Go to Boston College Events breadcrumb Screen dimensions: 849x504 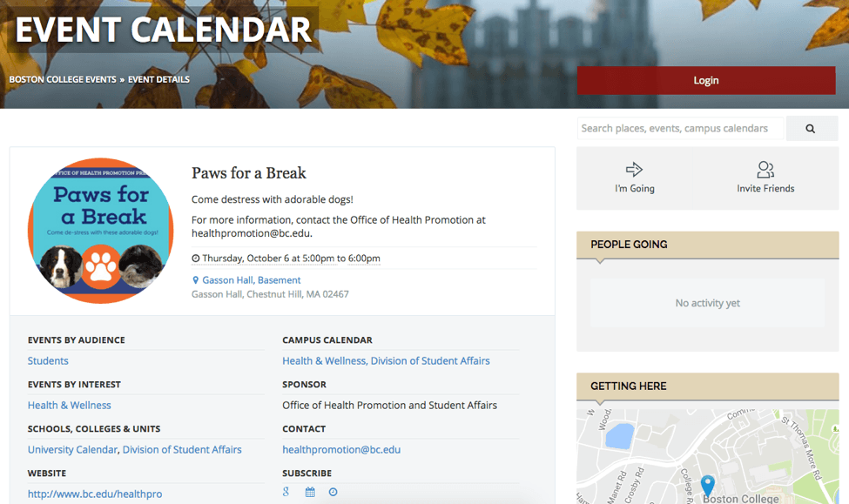tap(63, 79)
